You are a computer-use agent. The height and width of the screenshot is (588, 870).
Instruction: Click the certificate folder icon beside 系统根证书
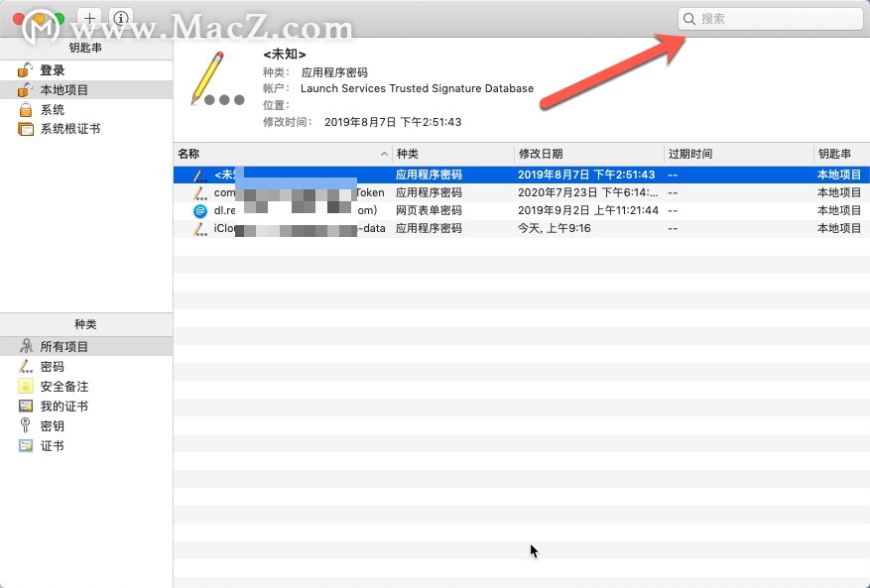point(26,129)
